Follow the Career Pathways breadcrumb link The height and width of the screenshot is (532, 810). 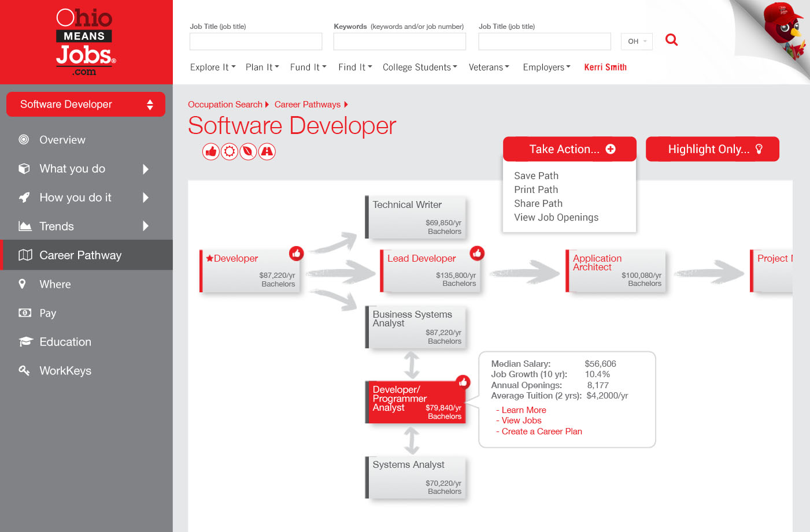click(308, 105)
